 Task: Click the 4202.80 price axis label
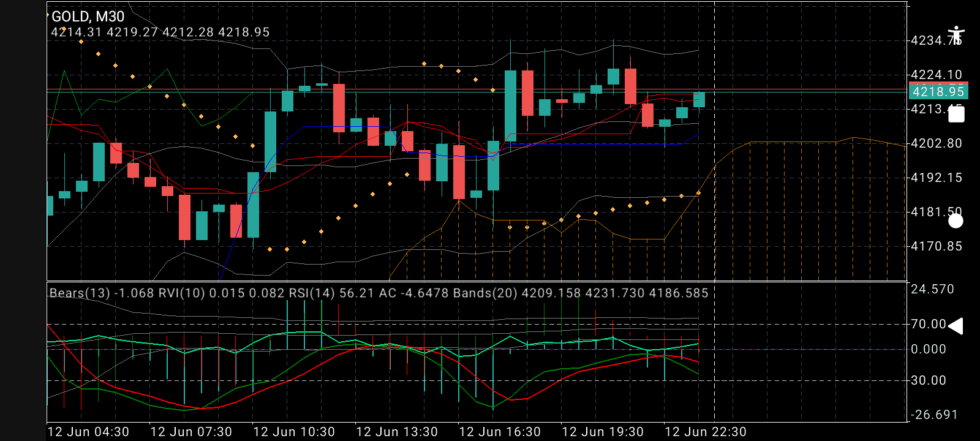[937, 143]
